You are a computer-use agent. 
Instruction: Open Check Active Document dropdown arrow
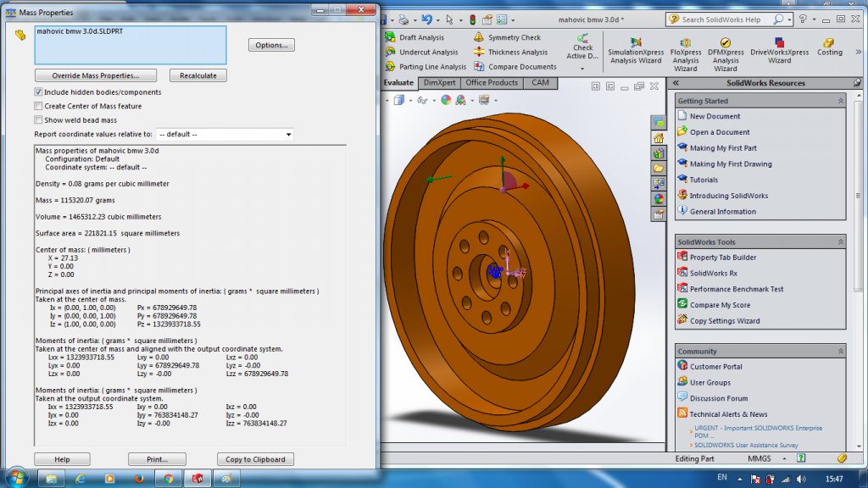point(582,69)
